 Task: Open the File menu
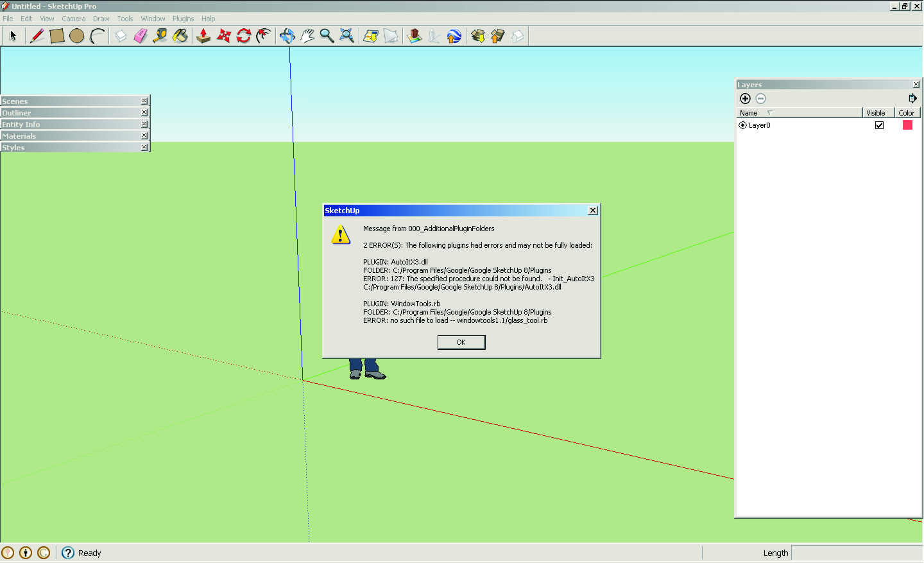click(x=8, y=19)
